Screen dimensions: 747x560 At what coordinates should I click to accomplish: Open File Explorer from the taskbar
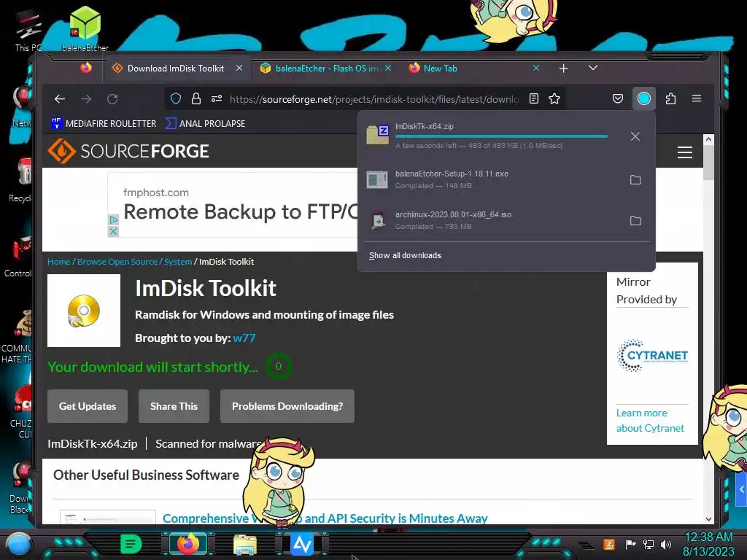(x=245, y=544)
